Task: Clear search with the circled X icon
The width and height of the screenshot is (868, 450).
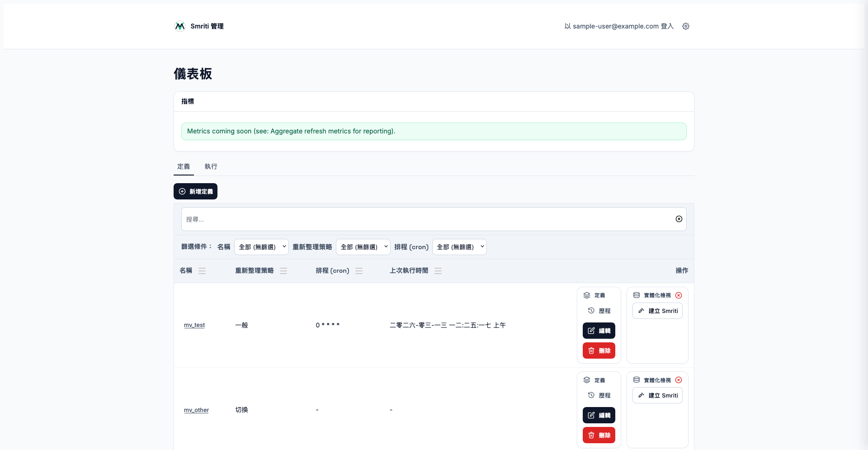Action: pos(679,219)
